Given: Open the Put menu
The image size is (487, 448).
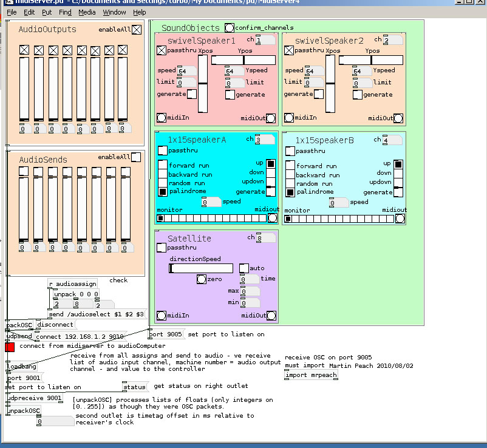Looking at the screenshot, I should (47, 12).
